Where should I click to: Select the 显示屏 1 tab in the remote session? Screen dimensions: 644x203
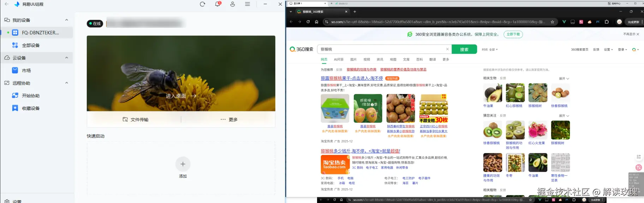pyautogui.click(x=307, y=4)
